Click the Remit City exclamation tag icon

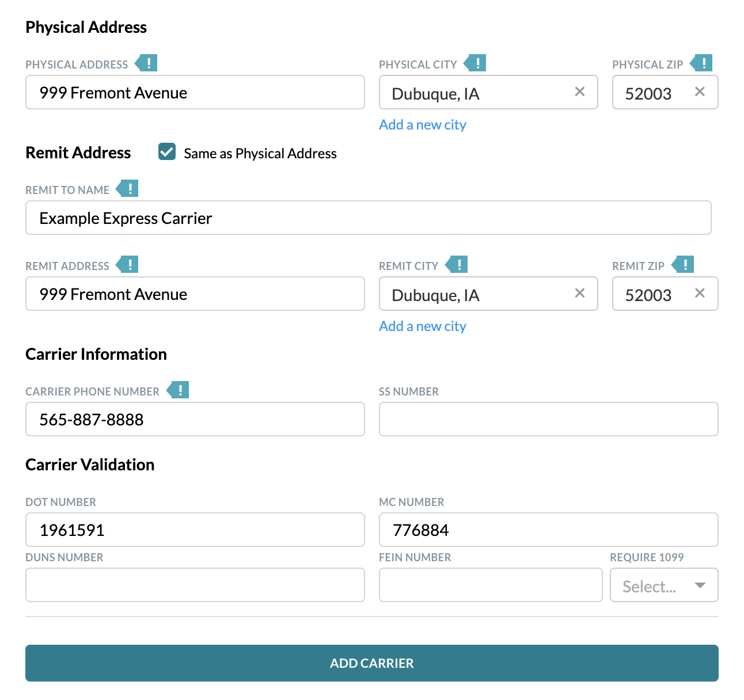[457, 264]
